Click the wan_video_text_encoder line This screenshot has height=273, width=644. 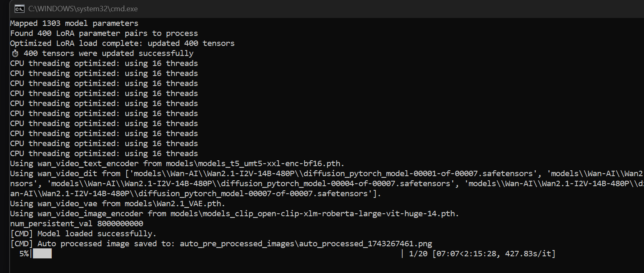point(178,164)
